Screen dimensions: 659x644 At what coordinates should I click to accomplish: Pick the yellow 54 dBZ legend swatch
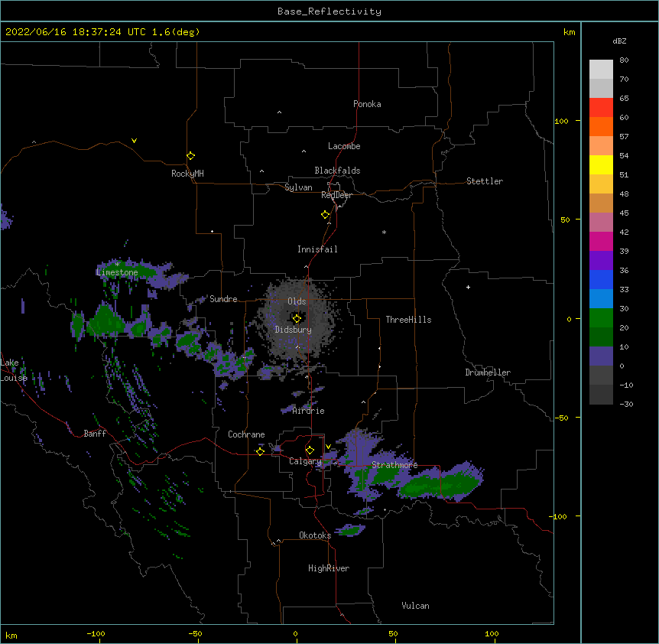(601, 164)
